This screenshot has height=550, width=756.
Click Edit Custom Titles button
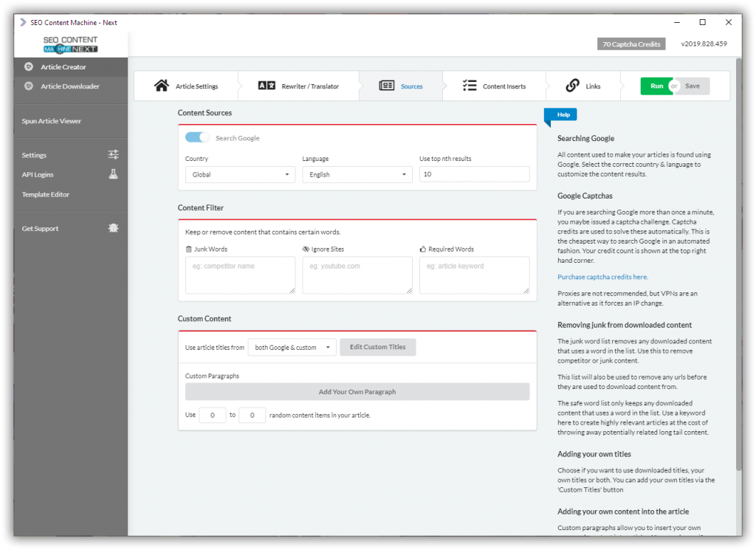pyautogui.click(x=377, y=347)
